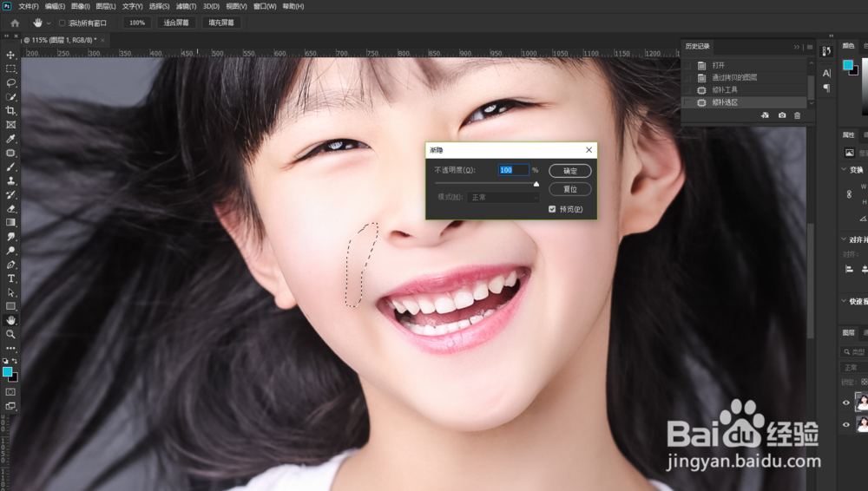Viewport: 868px width, 491px height.
Task: Change the screen mode
Action: (x=10, y=406)
